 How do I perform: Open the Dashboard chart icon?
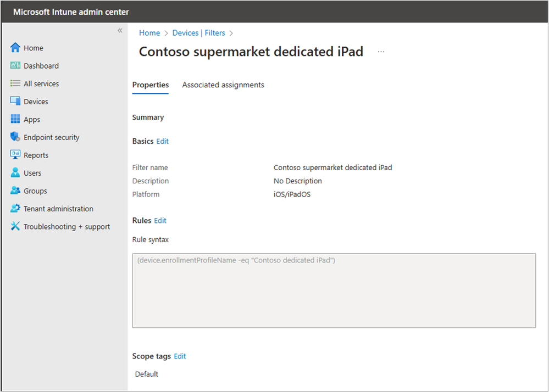15,66
